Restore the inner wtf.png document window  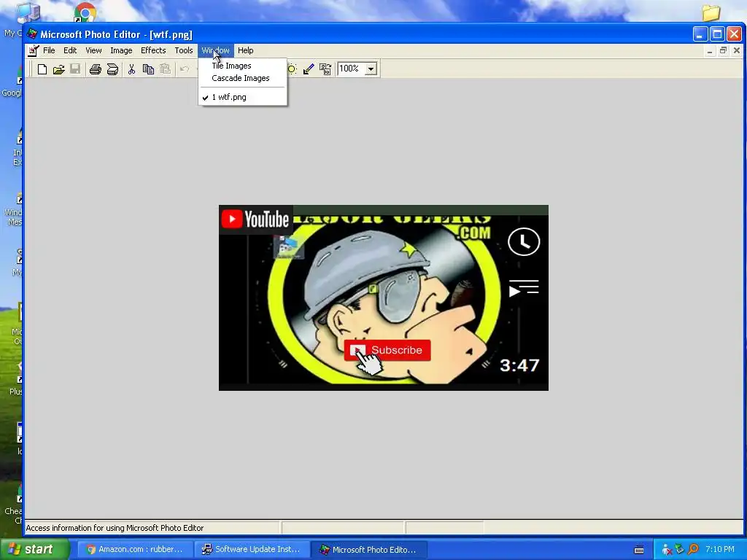[x=723, y=50]
